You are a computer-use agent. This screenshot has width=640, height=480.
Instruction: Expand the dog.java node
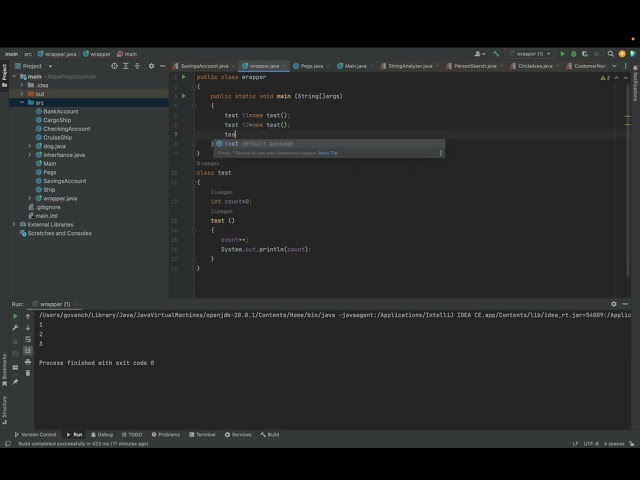30,146
